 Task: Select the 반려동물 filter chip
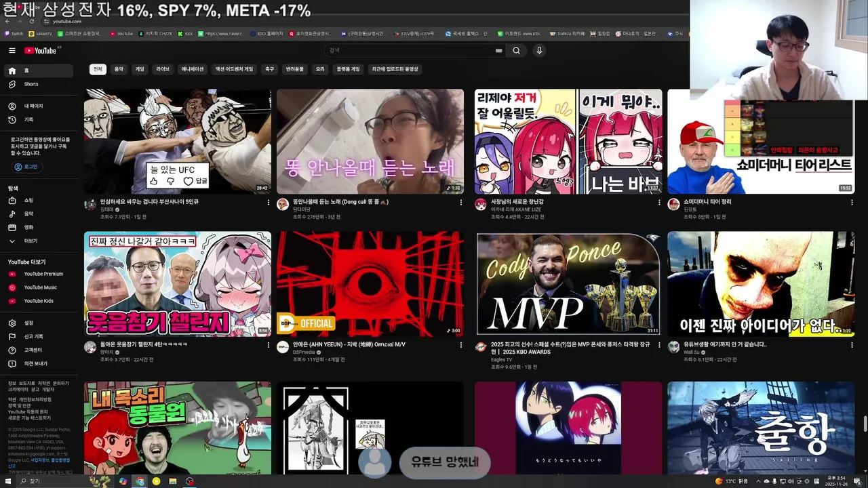point(294,69)
